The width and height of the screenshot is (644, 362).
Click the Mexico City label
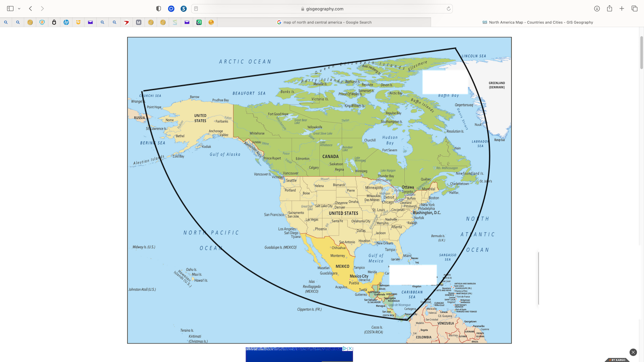click(x=359, y=276)
